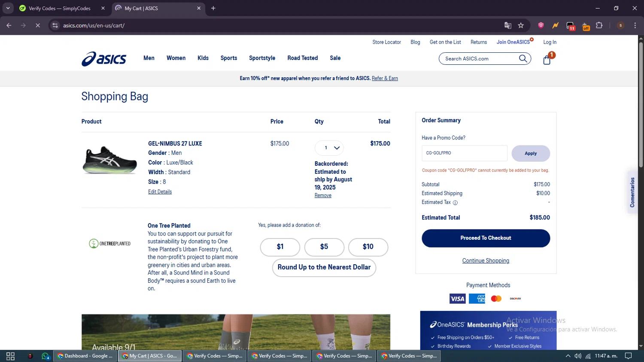Click the OneTreePlanted logo

109,244
